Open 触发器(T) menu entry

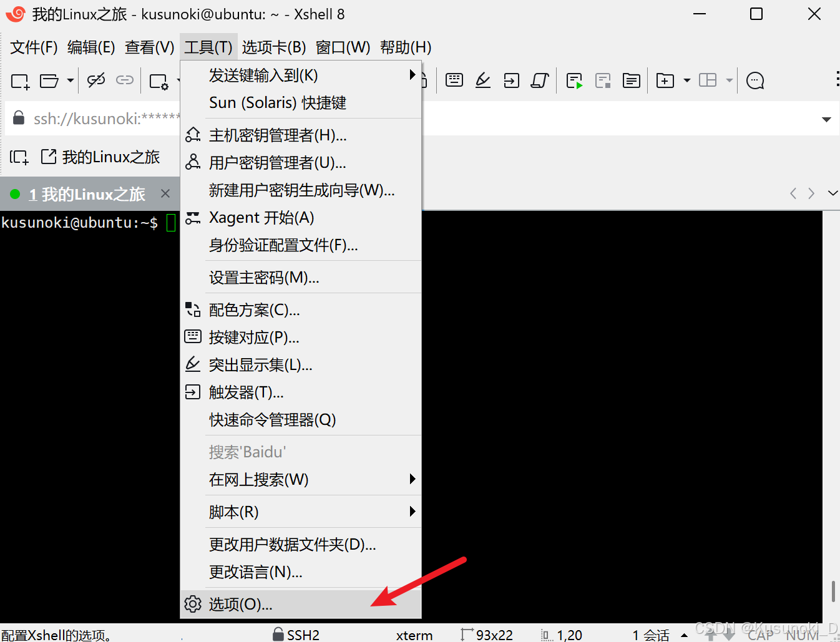[301, 392]
